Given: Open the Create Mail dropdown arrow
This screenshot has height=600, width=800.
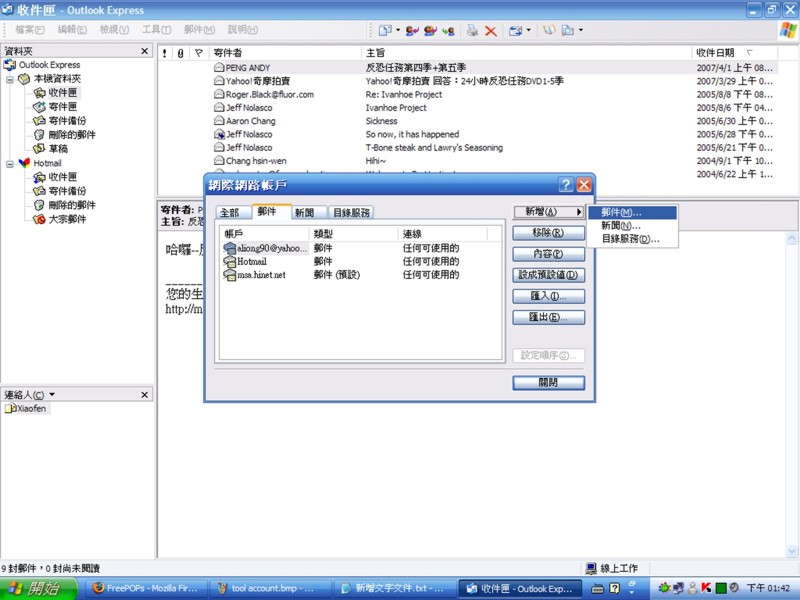Looking at the screenshot, I should point(398,30).
